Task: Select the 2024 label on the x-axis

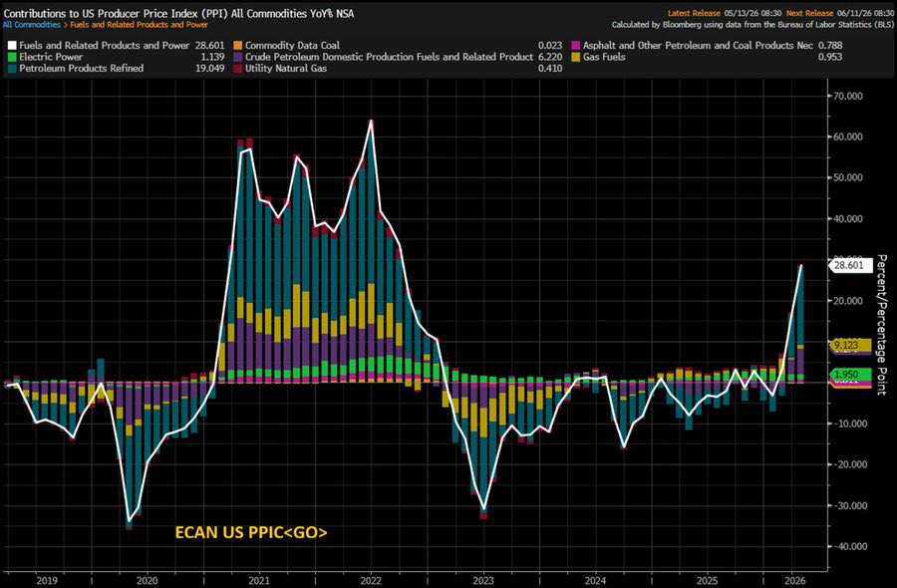Action: (596, 581)
